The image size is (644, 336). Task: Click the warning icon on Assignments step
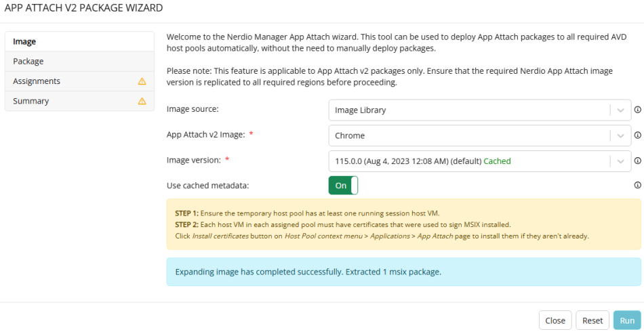142,81
